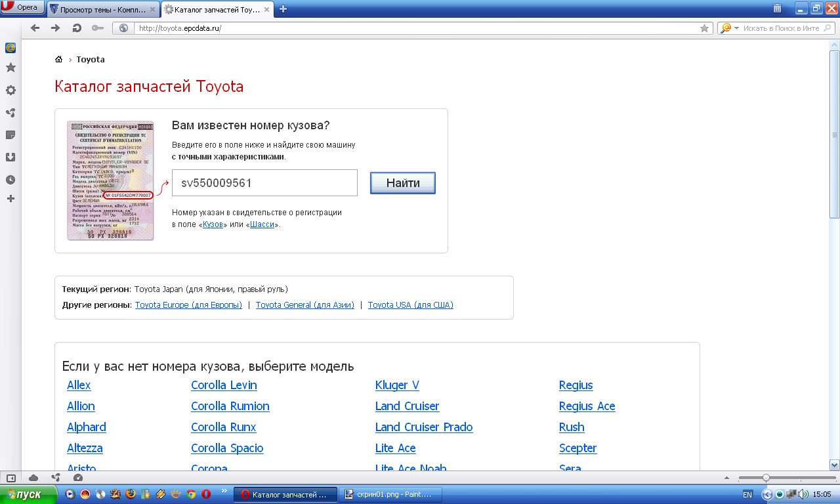This screenshot has width=840, height=504.
Task: Reload the page with the refresh icon
Action: click(77, 28)
